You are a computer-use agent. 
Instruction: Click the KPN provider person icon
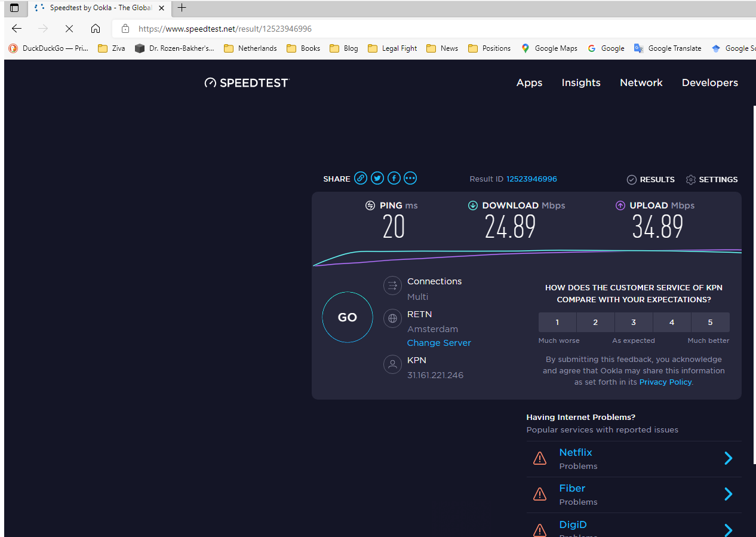(392, 364)
